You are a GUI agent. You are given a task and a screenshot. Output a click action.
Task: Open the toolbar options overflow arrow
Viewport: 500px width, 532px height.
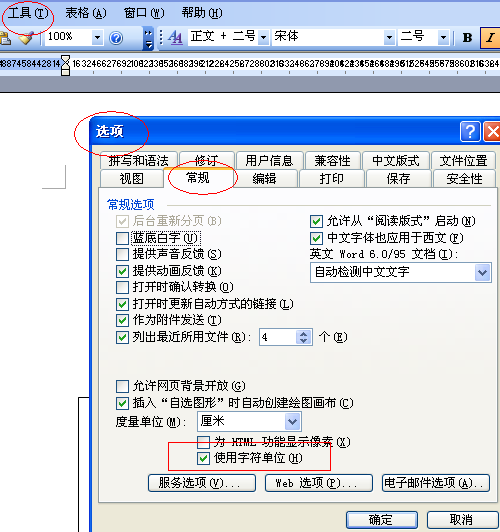pos(148,38)
